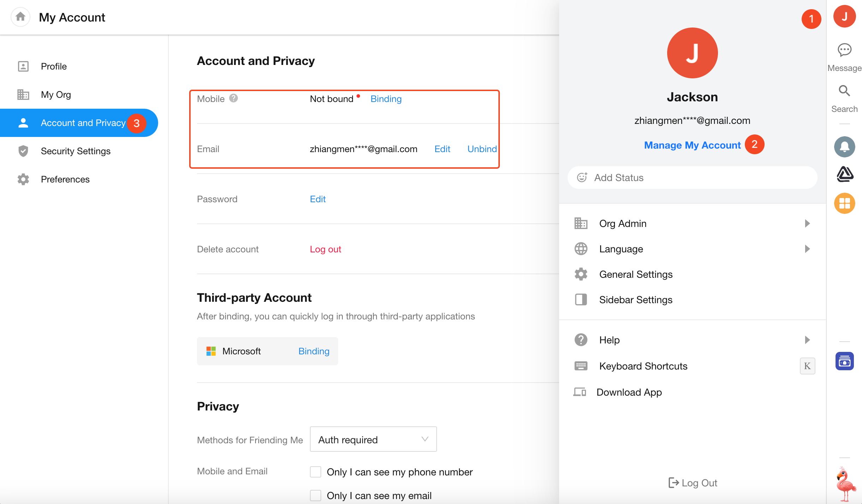Click the Mobile help question mark icon
This screenshot has height=504, width=862.
pos(233,98)
